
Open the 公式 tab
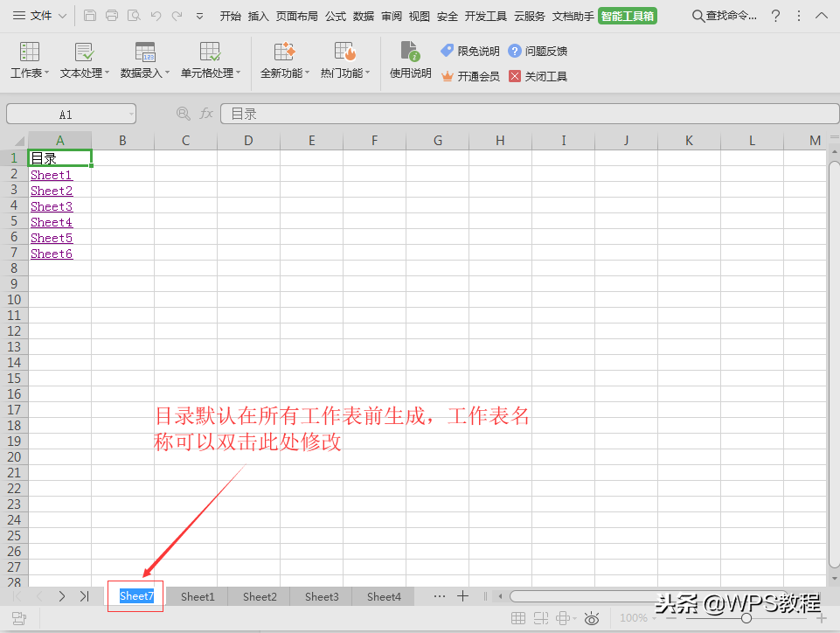pos(336,16)
